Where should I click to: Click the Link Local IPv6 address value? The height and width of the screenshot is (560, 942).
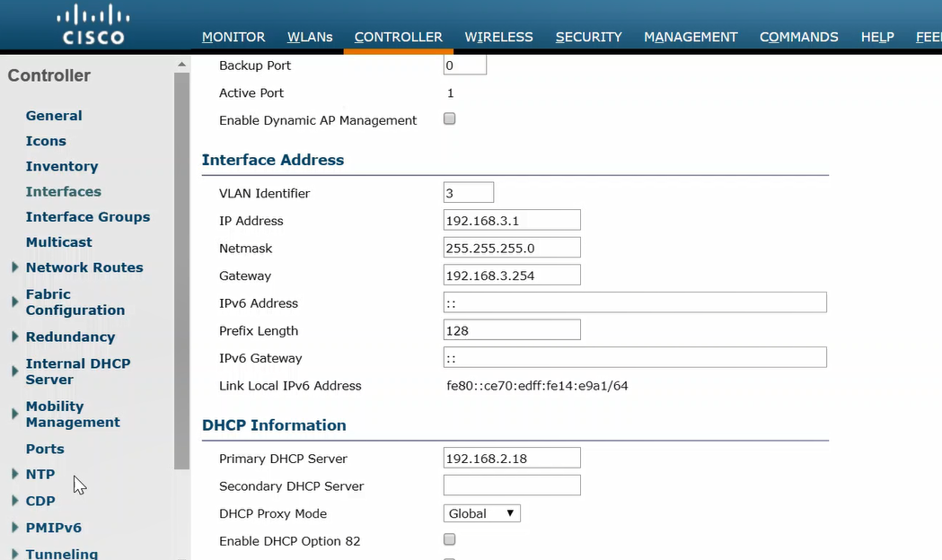click(x=537, y=386)
